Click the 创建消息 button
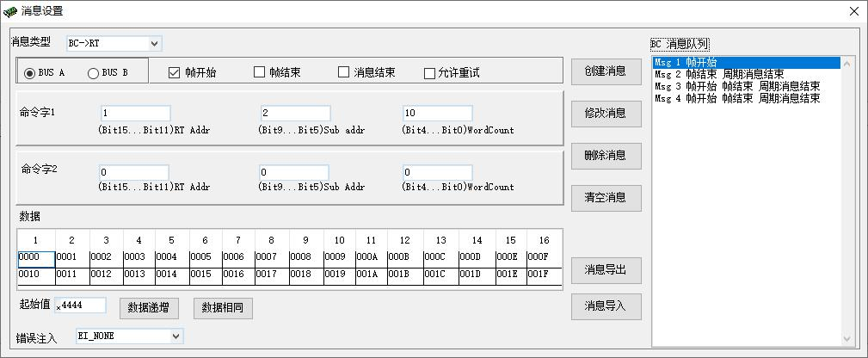The width and height of the screenshot is (868, 358). click(606, 71)
